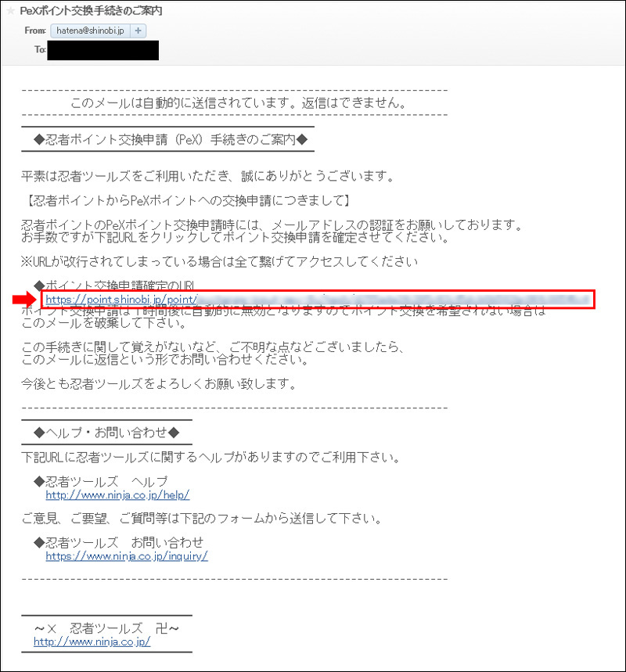Click the auto-sent notice このメールは自動的に送信
Image resolution: width=626 pixels, height=672 pixels.
point(238,102)
